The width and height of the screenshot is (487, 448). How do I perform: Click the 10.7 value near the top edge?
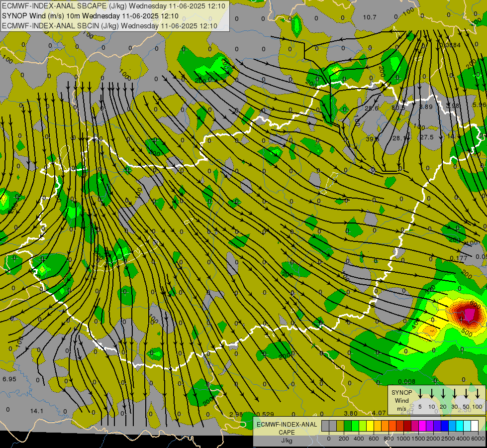(370, 17)
